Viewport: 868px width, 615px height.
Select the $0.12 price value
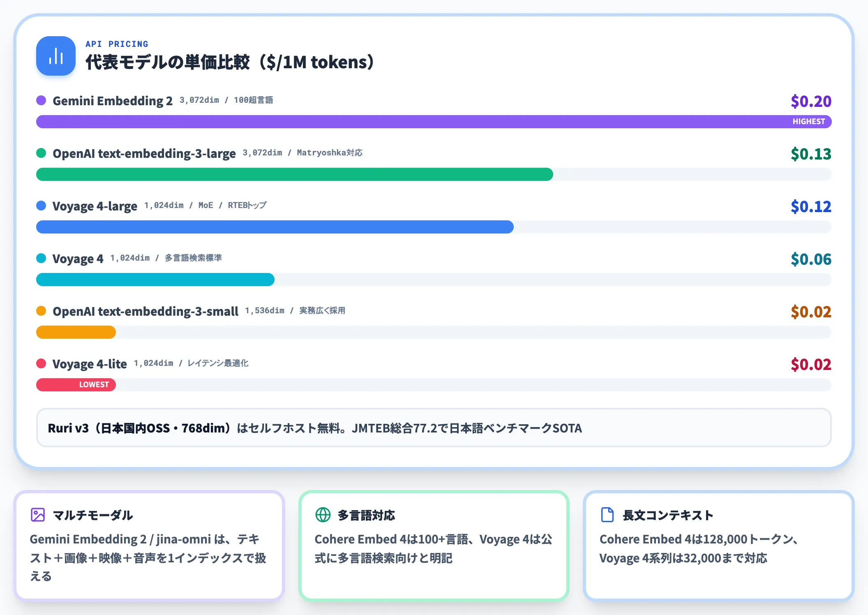tap(811, 206)
